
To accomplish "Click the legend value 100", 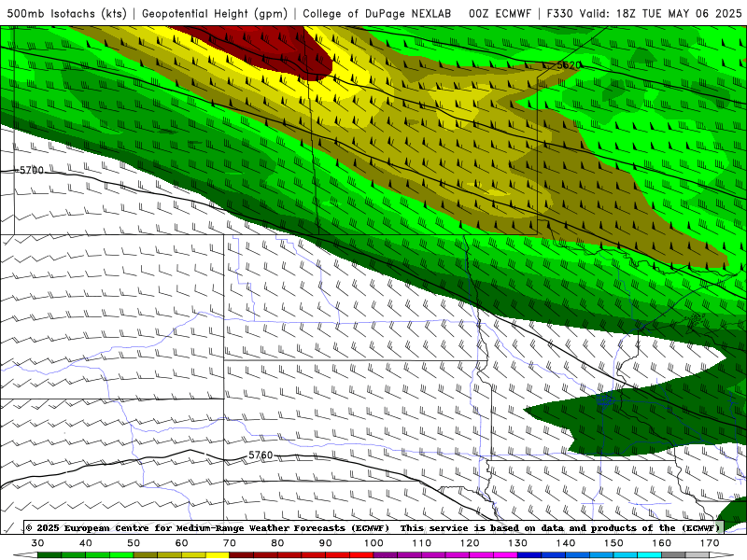I will (374, 543).
